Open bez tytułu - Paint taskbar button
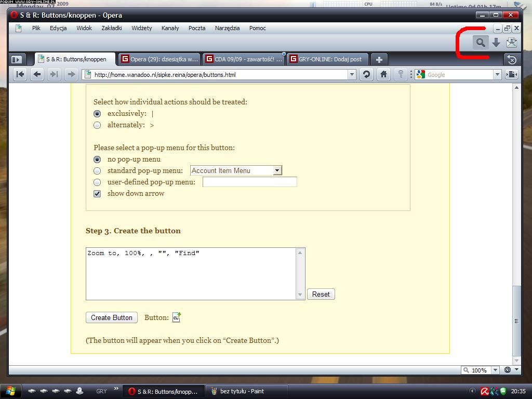This screenshot has height=399, width=532. click(247, 391)
